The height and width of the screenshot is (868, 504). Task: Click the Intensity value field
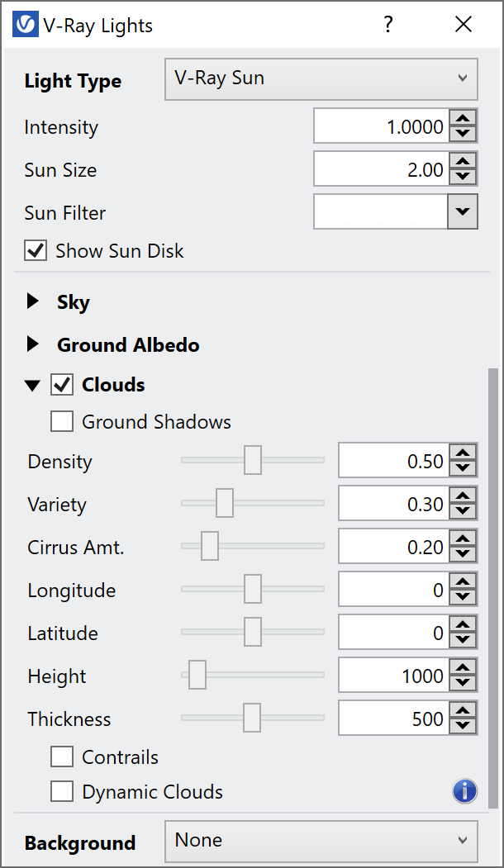click(382, 126)
